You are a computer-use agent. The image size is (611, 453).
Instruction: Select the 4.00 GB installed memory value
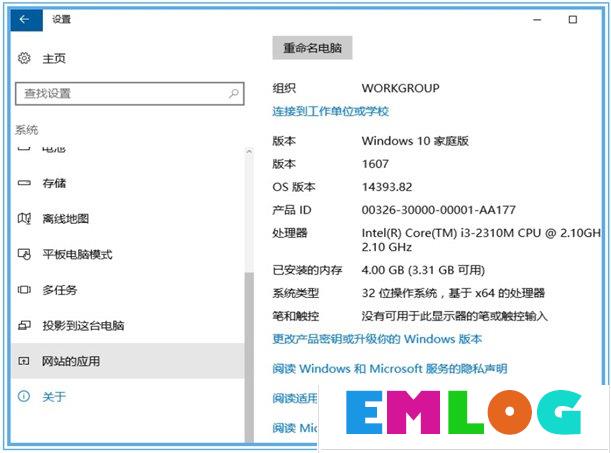(423, 270)
